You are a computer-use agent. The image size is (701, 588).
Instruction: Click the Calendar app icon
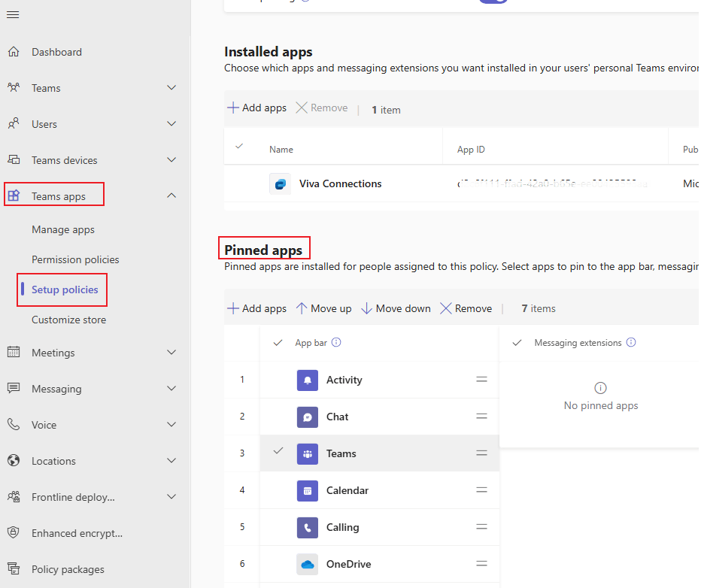(308, 490)
